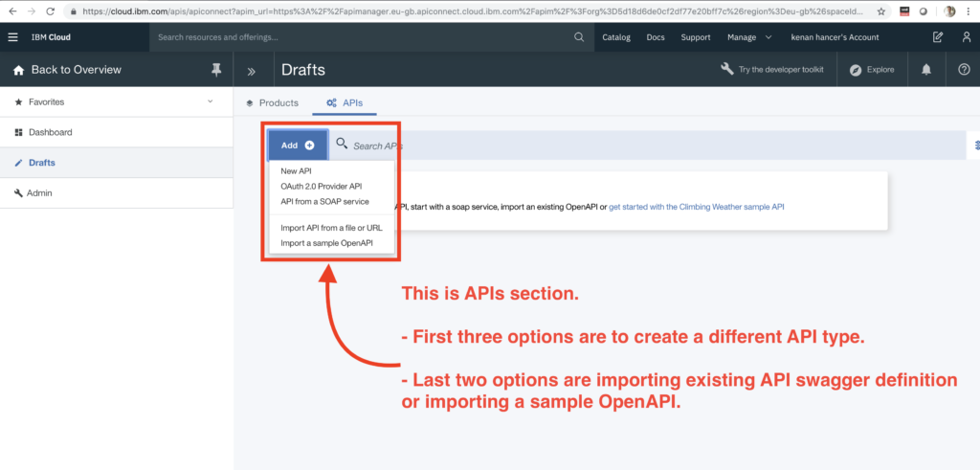Open the Catalog link
The height and width of the screenshot is (470, 980).
point(616,37)
